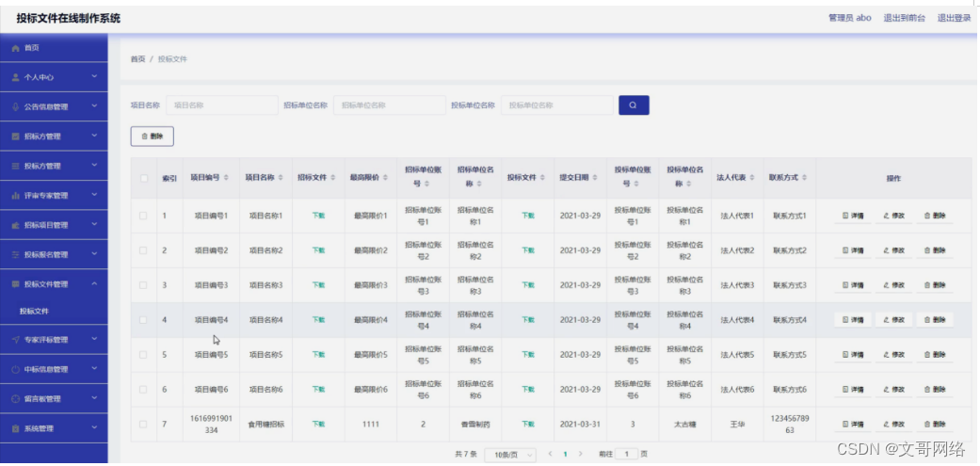Check the checkbox for row 1

tap(144, 216)
